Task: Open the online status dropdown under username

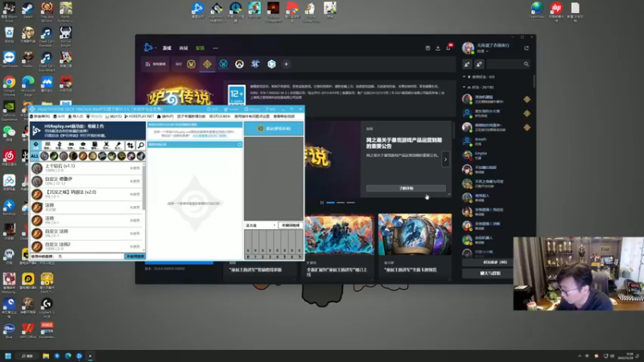Action: click(481, 51)
